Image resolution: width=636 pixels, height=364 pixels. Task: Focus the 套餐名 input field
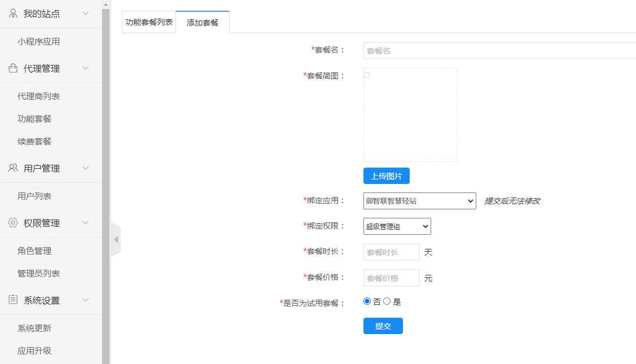click(x=499, y=51)
